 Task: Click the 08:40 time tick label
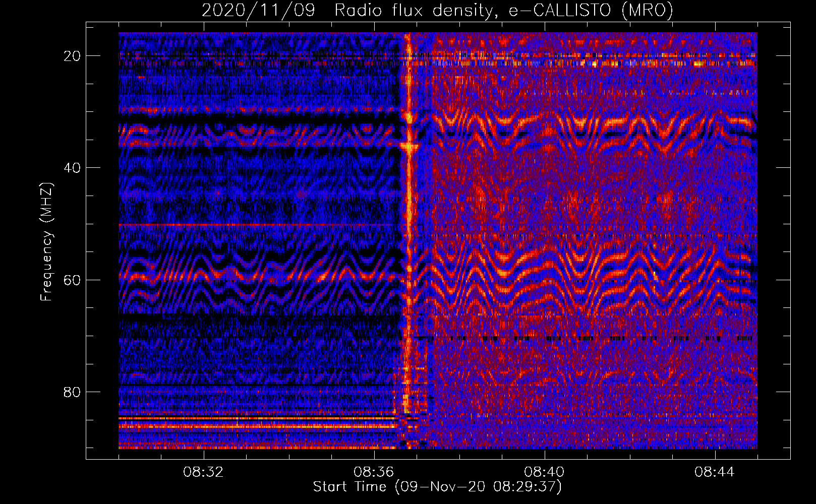(x=544, y=472)
